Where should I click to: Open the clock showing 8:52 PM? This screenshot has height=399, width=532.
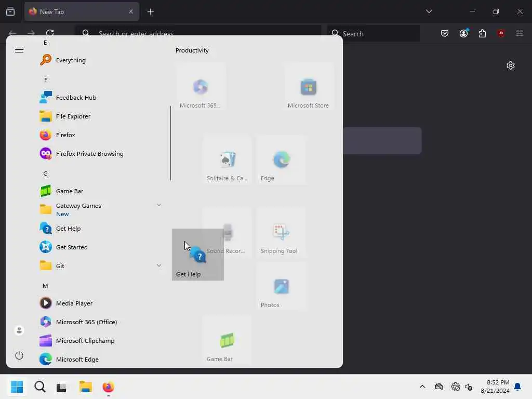495,387
